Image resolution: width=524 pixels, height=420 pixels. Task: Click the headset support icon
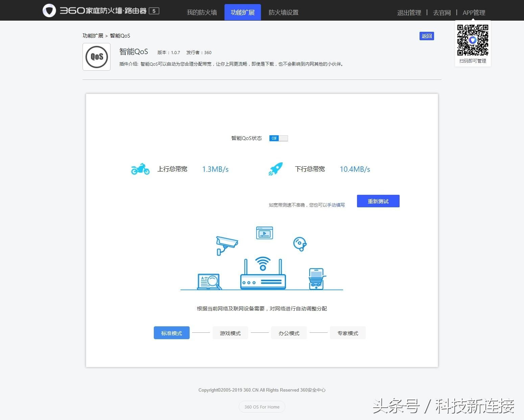pyautogui.click(x=300, y=244)
